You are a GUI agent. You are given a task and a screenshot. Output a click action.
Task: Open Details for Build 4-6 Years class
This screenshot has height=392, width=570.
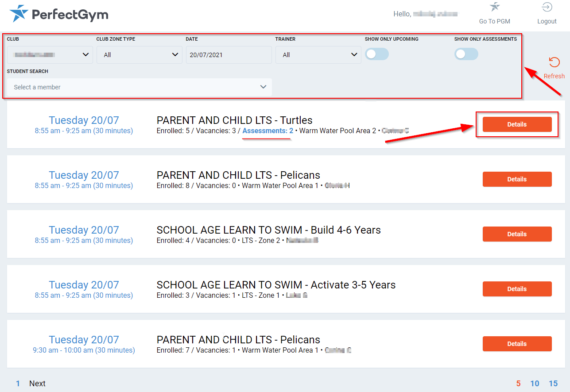(x=517, y=234)
